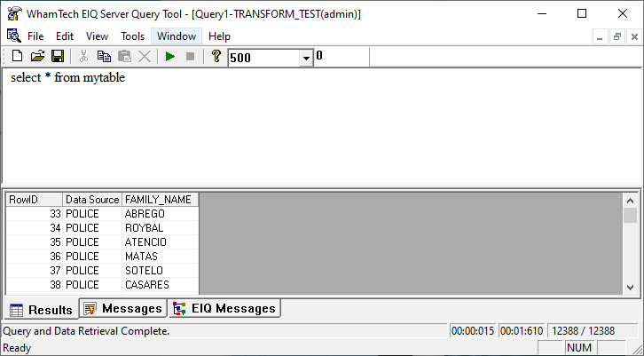
Task: Switch to the EIQ Messages tab
Action: 224,308
